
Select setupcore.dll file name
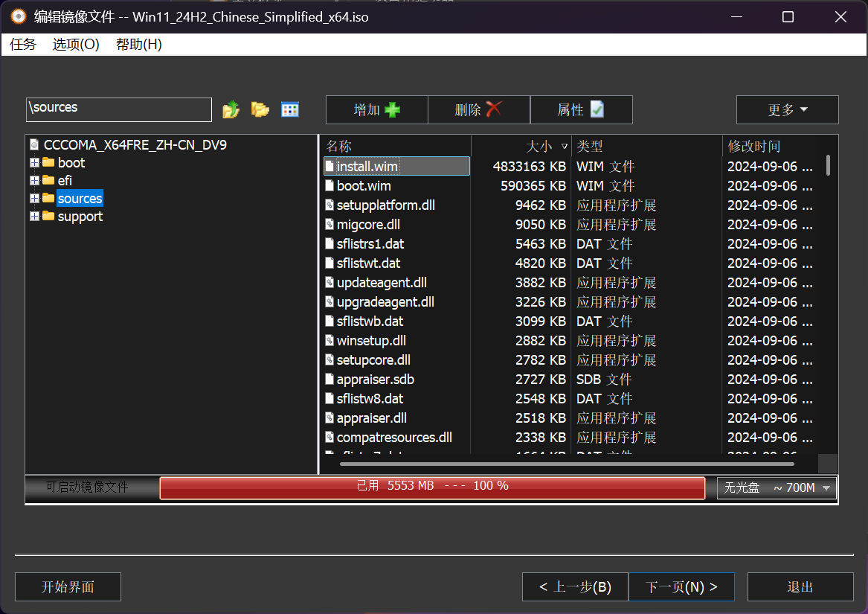[373, 360]
